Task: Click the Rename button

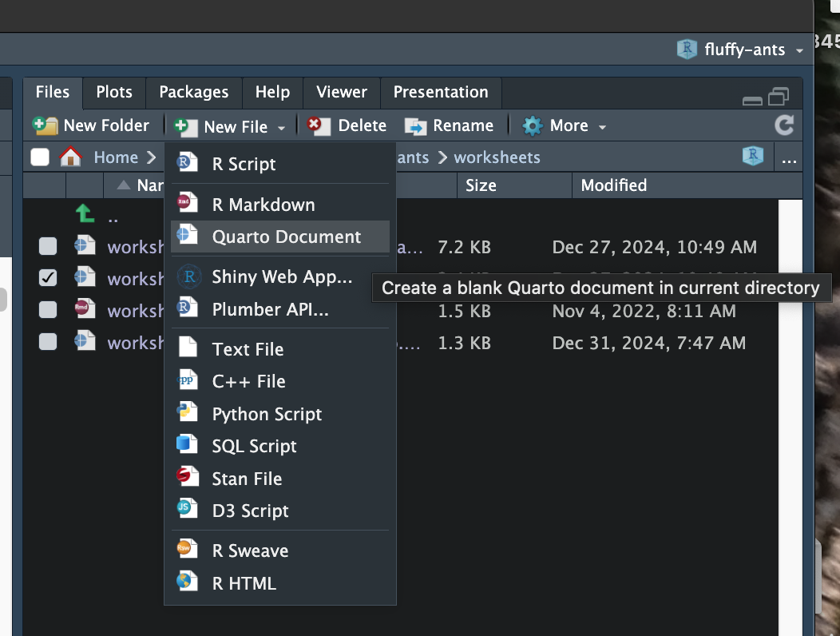Action: [x=450, y=125]
